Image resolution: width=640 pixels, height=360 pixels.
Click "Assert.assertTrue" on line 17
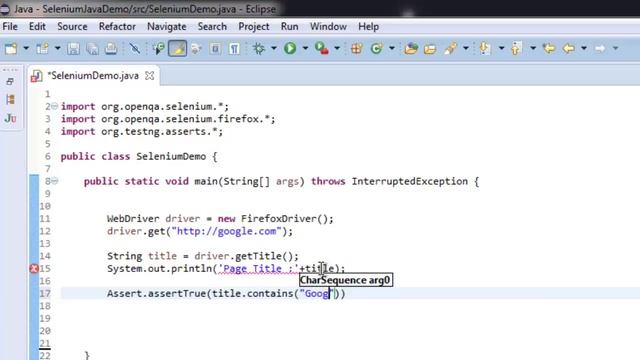point(156,294)
